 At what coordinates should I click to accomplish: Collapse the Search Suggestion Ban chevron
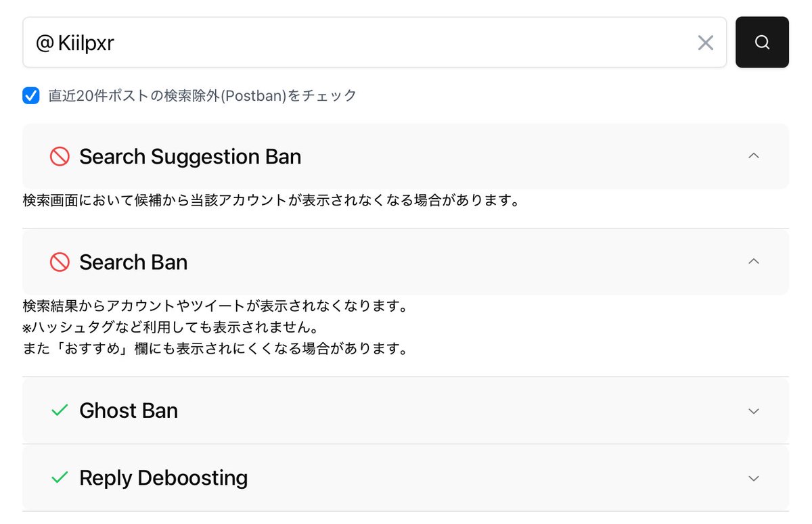coord(754,156)
